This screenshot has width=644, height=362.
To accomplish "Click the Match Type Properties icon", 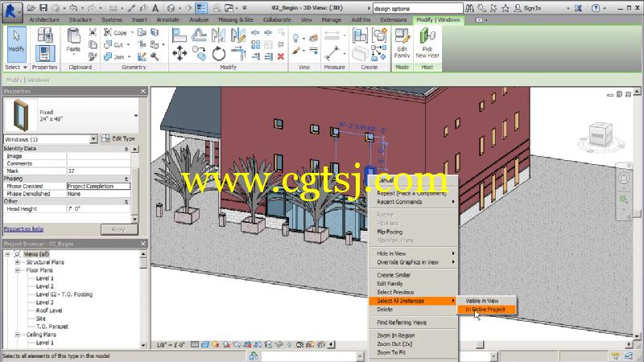I will [93, 56].
